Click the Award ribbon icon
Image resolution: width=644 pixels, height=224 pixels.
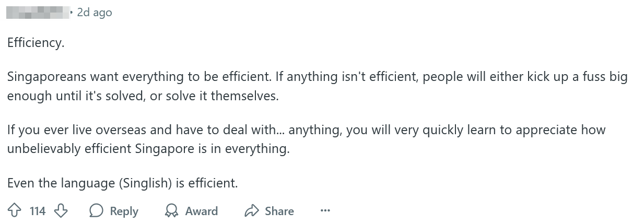[x=171, y=211]
